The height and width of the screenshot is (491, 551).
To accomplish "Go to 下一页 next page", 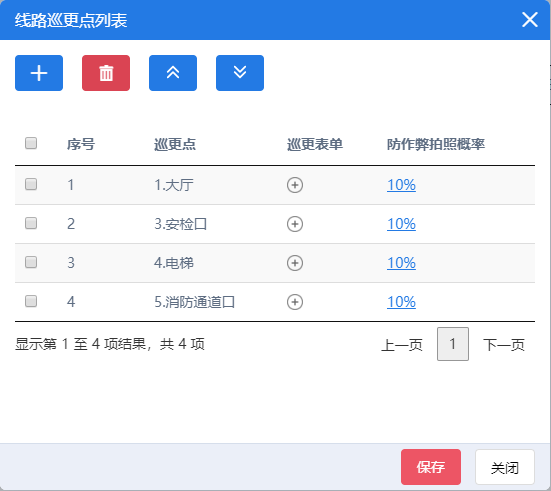I will (x=504, y=344).
